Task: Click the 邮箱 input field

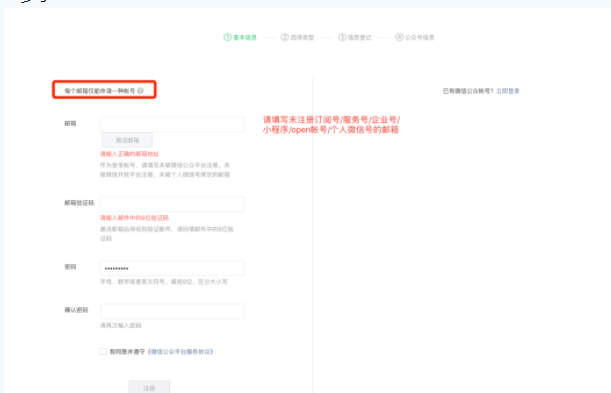Action: click(x=172, y=124)
